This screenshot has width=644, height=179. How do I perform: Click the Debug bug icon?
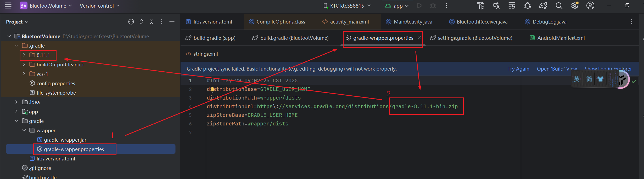point(433,5)
